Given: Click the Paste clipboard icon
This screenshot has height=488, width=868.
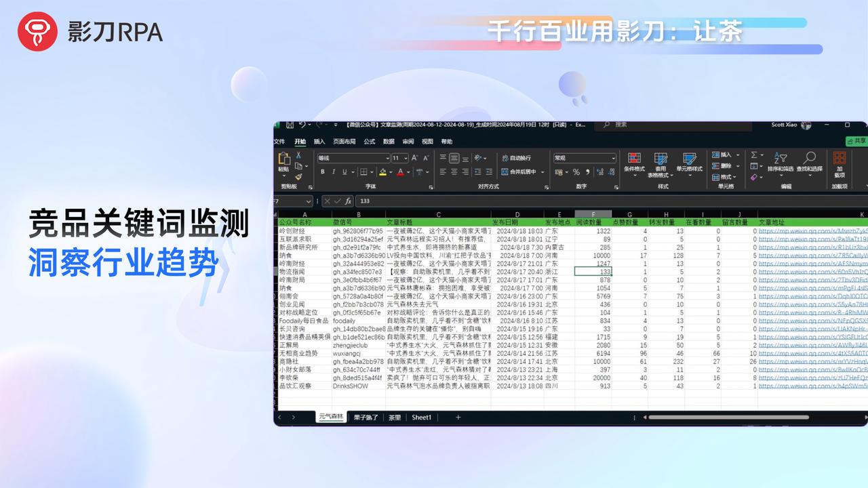Looking at the screenshot, I should [284, 159].
